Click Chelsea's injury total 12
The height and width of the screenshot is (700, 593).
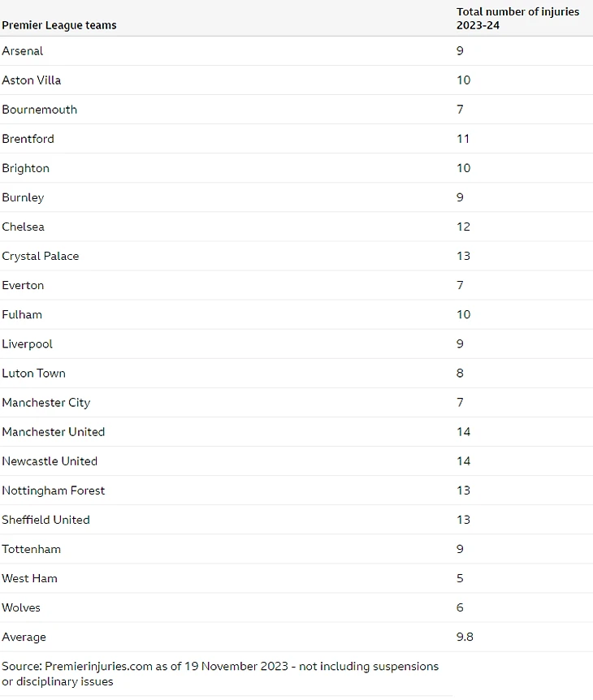pos(463,227)
